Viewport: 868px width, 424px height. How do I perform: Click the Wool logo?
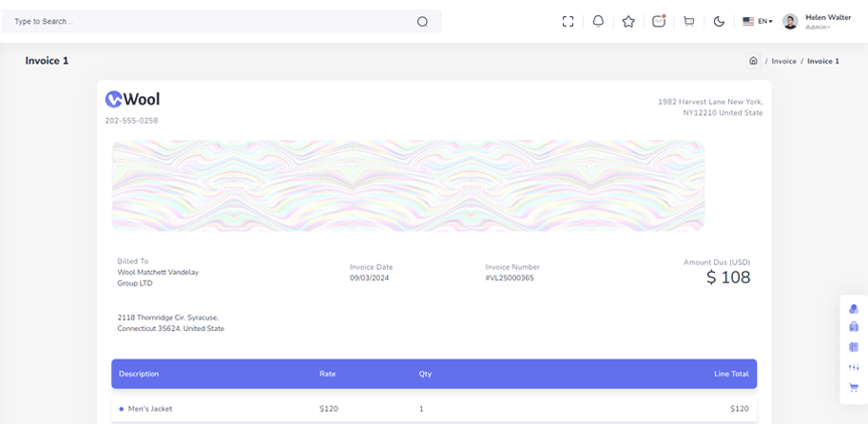click(x=133, y=99)
